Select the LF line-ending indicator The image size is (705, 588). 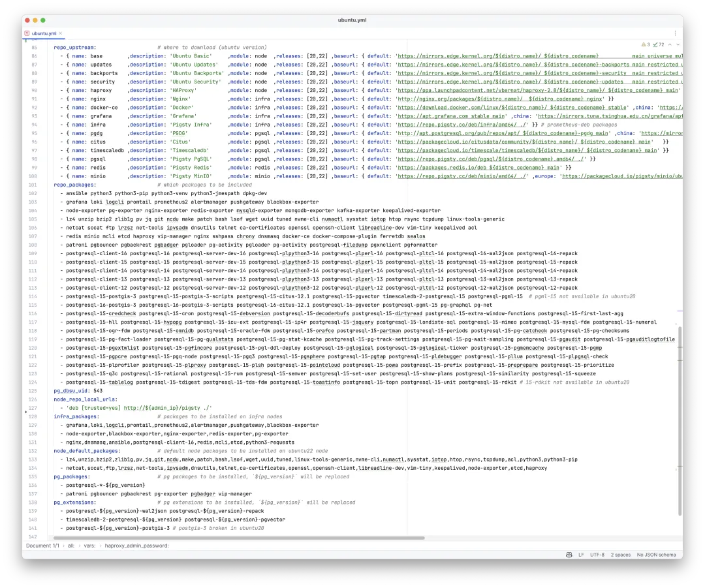581,555
